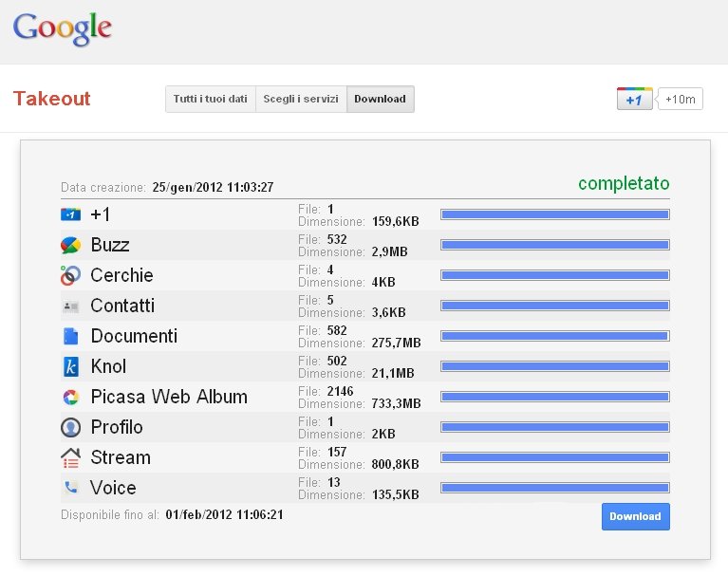Click the +1 service icon
Viewport: 728px width, 576px height.
point(70,214)
